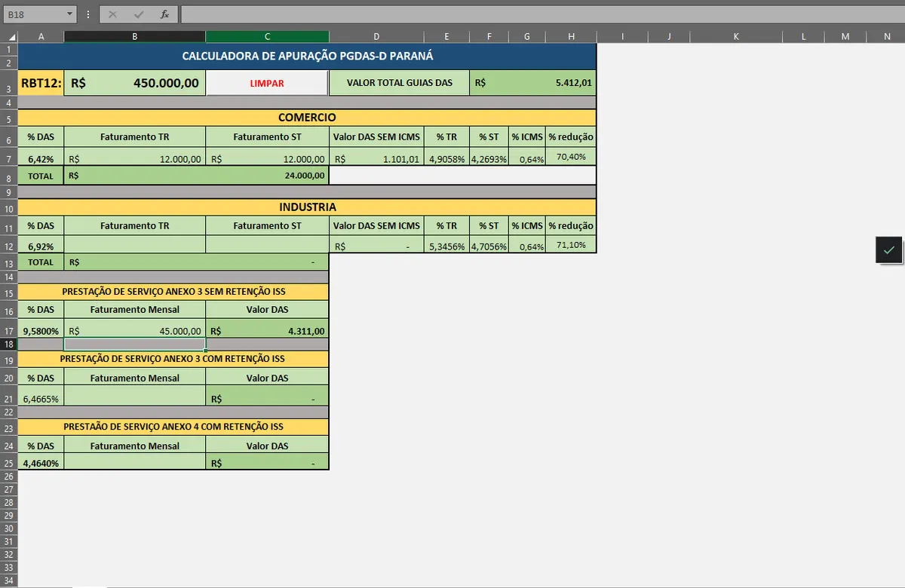Click the LIMPAR button
This screenshot has height=588, width=905.
[x=267, y=83]
